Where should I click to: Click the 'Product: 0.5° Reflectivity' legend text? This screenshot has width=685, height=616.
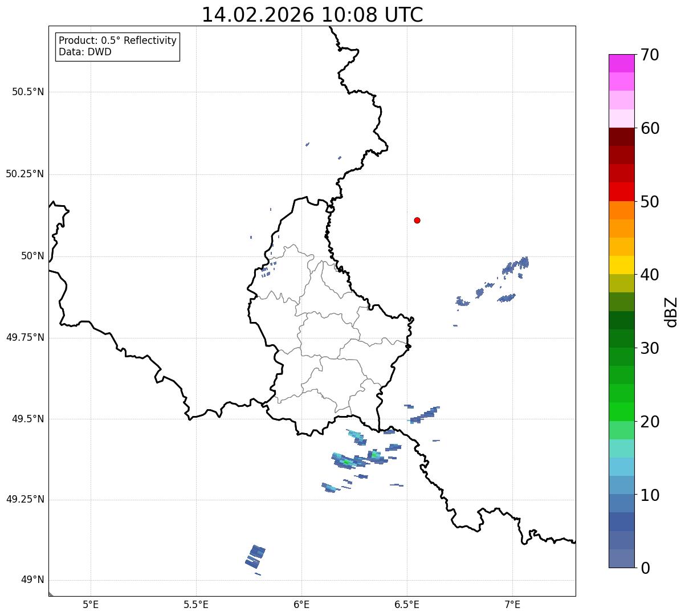coord(117,41)
